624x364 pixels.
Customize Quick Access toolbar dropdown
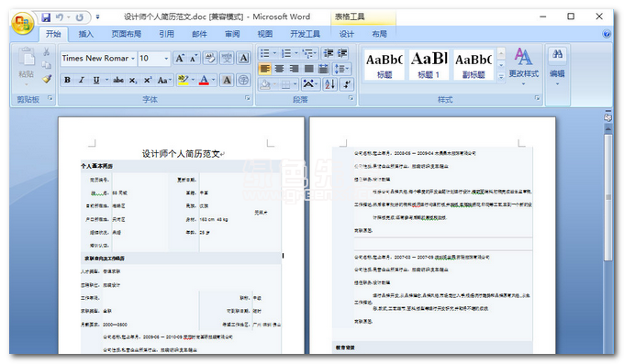tap(98, 17)
